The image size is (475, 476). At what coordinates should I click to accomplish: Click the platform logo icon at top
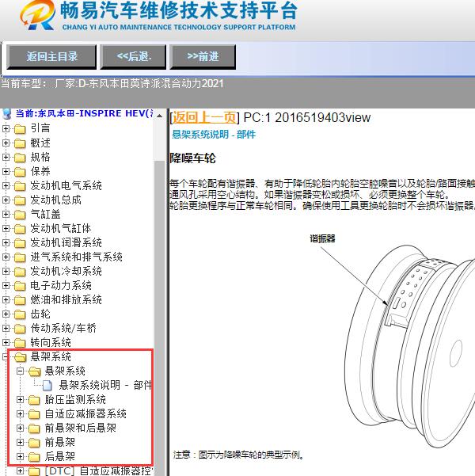click(38, 15)
